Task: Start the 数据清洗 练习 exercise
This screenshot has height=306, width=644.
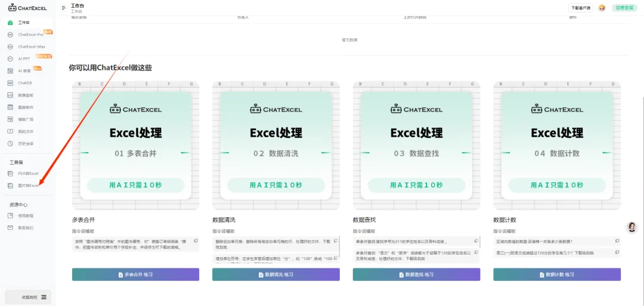Action: 276,274
